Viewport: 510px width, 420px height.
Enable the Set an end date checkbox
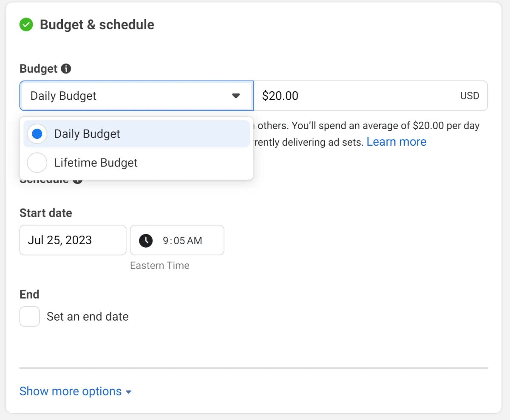(x=30, y=316)
